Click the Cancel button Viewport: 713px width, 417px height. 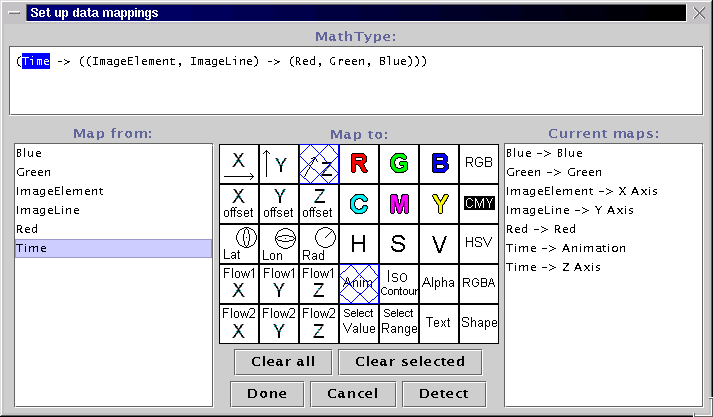pos(353,394)
